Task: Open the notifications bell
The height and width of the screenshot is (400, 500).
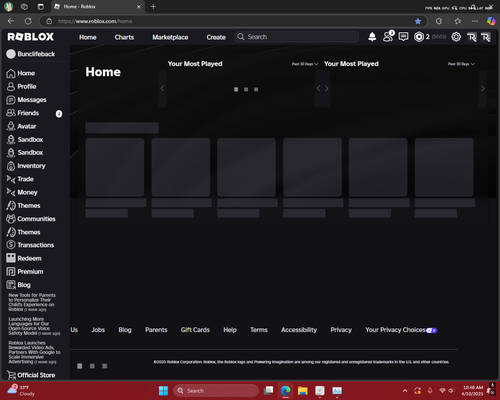Action: 372,37
